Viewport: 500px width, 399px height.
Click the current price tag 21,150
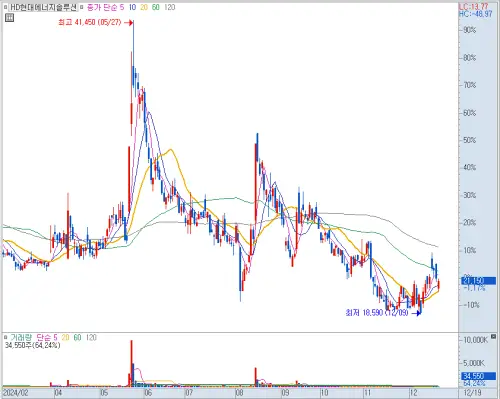coord(478,281)
